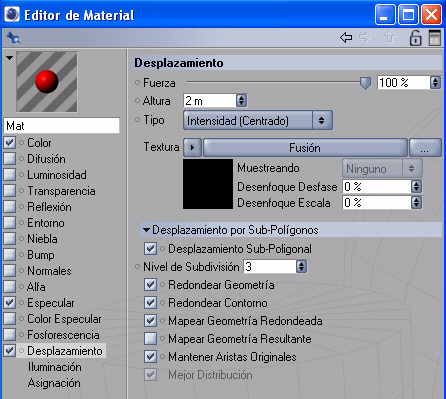
Task: Uncheck Mantener Aristas Originales
Action: pyautogui.click(x=150, y=357)
